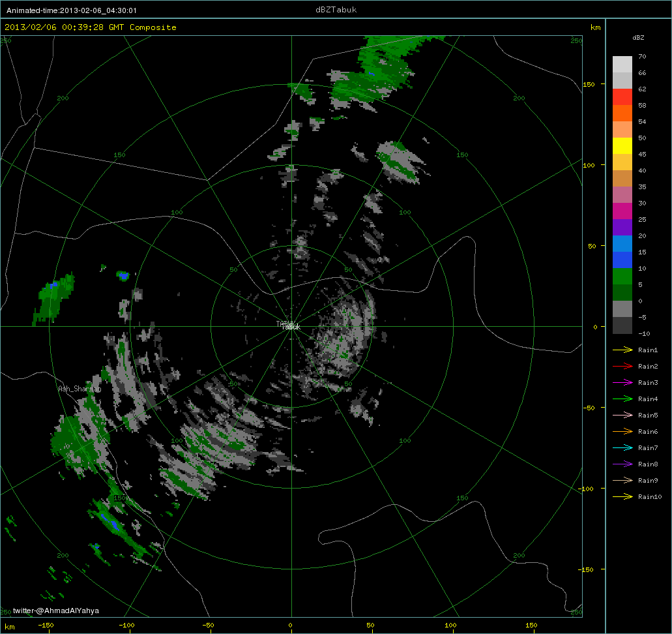
Task: Click the Ash_Sharmah location label
Action: click(x=80, y=389)
